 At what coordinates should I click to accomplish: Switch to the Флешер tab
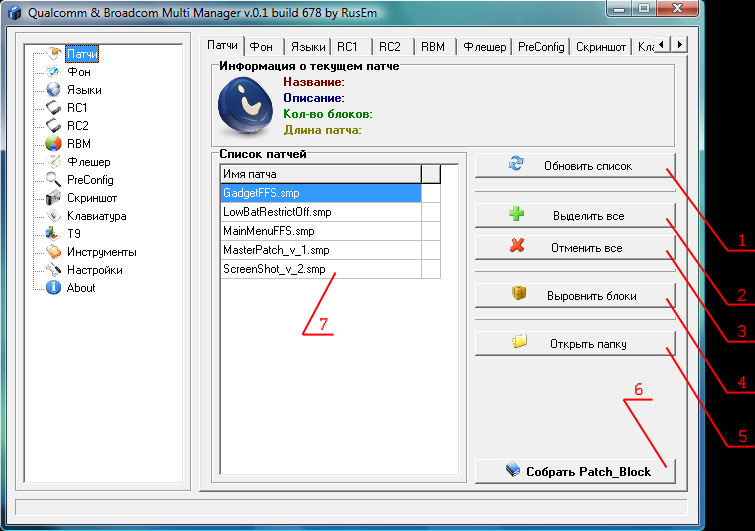coord(483,46)
